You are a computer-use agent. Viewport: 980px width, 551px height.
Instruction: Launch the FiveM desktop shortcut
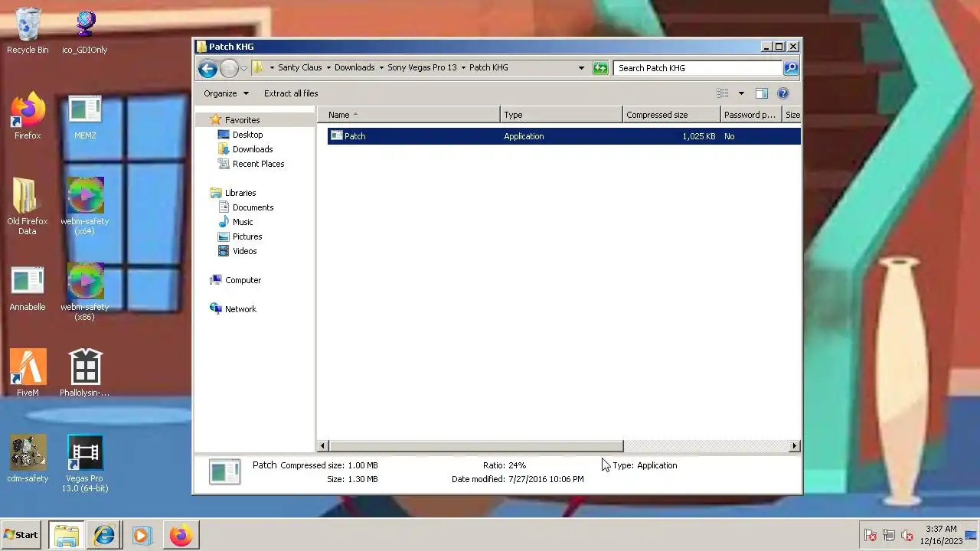pos(28,373)
